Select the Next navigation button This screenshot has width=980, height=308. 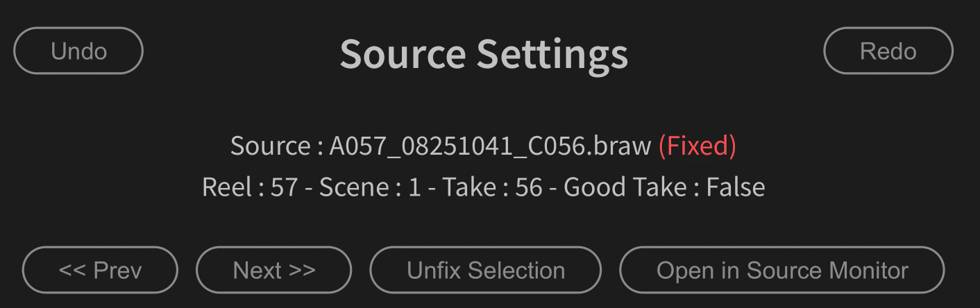tap(273, 270)
